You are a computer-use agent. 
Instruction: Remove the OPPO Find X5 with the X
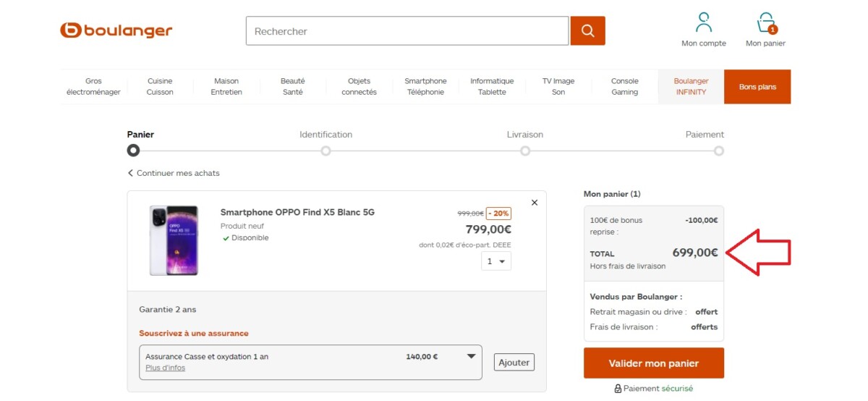pyautogui.click(x=535, y=203)
